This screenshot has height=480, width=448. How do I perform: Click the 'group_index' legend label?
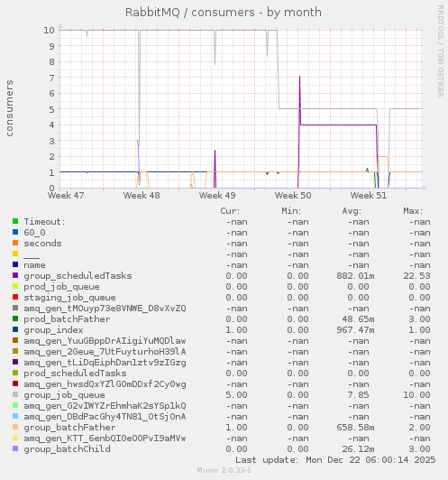tap(53, 330)
